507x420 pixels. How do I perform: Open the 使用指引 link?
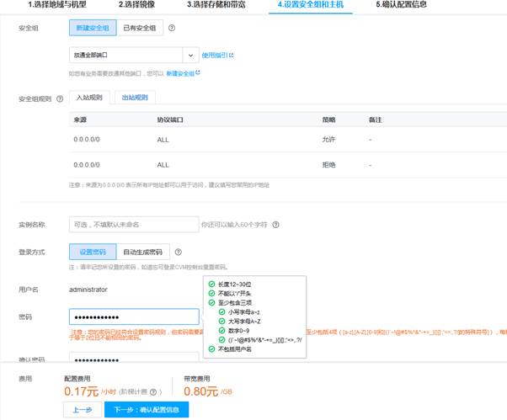213,55
